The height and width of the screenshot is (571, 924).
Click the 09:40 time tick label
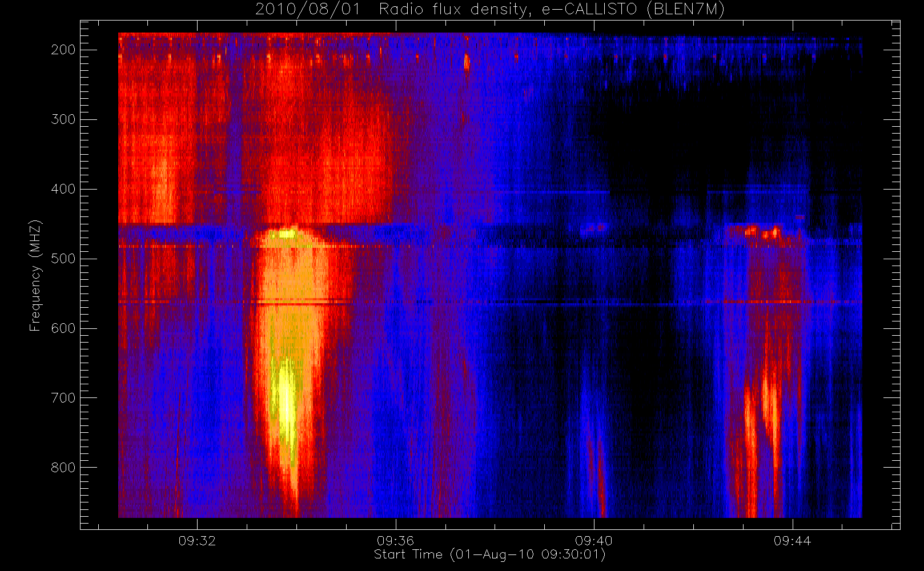coord(594,541)
